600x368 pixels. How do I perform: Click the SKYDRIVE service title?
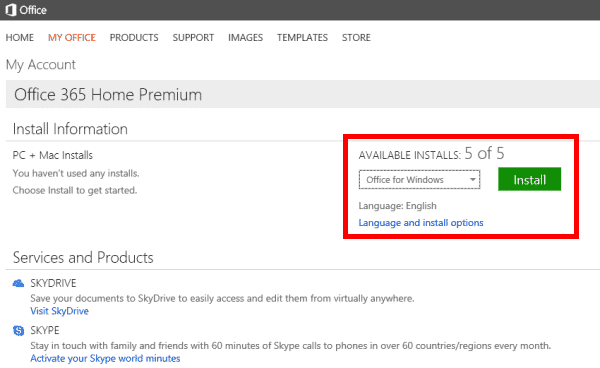[53, 283]
